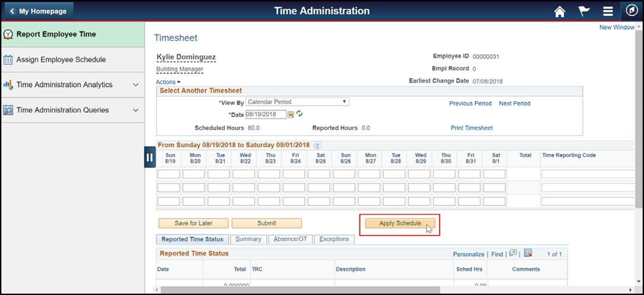Open the Actions hamburger menu in the header
The image size is (644, 295).
point(608,11)
